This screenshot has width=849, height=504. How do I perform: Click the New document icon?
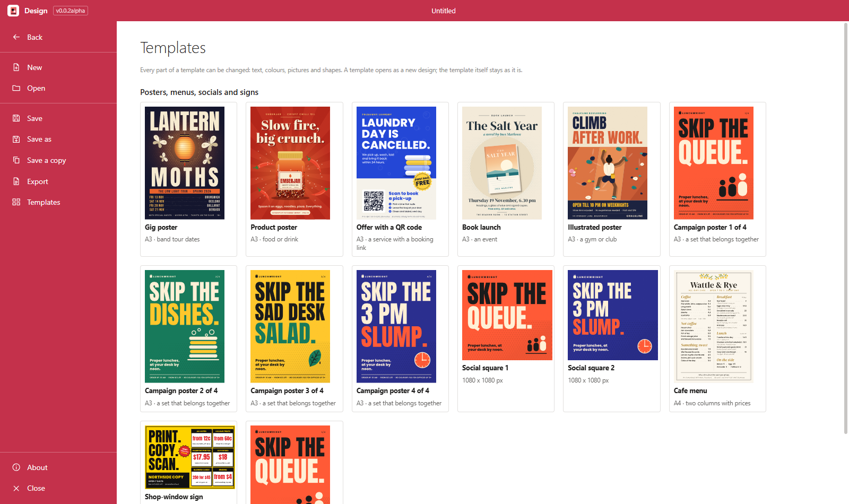(x=16, y=67)
